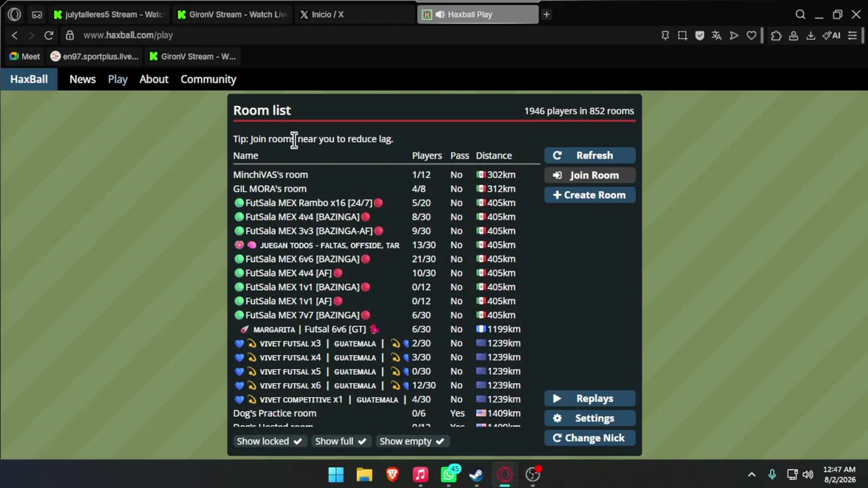Viewport: 868px width, 488px height.
Task: Select Dog's Practice room row
Action: [x=387, y=413]
